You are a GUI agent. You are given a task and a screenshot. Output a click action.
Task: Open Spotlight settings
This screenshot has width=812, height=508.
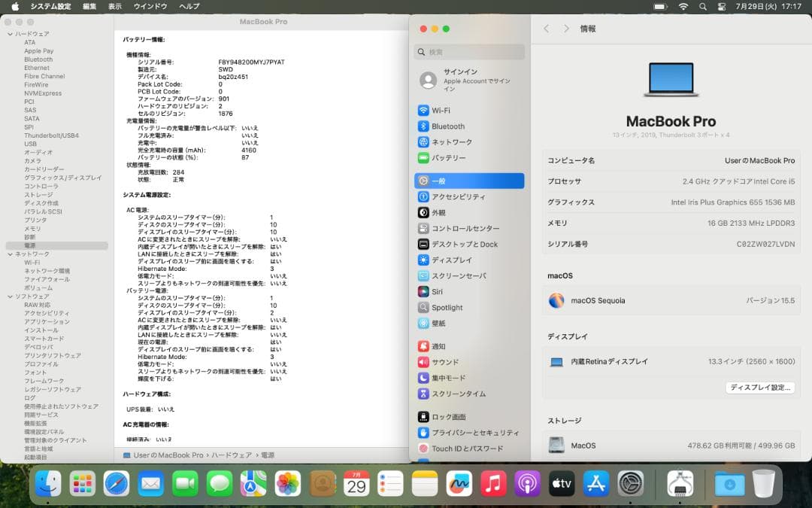click(x=469, y=307)
